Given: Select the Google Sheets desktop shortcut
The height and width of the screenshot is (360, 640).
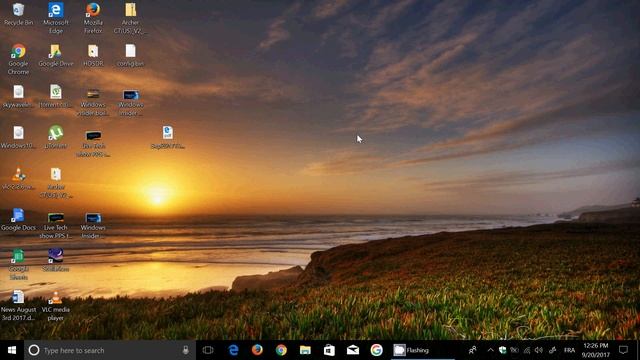Looking at the screenshot, I should coord(18,264).
